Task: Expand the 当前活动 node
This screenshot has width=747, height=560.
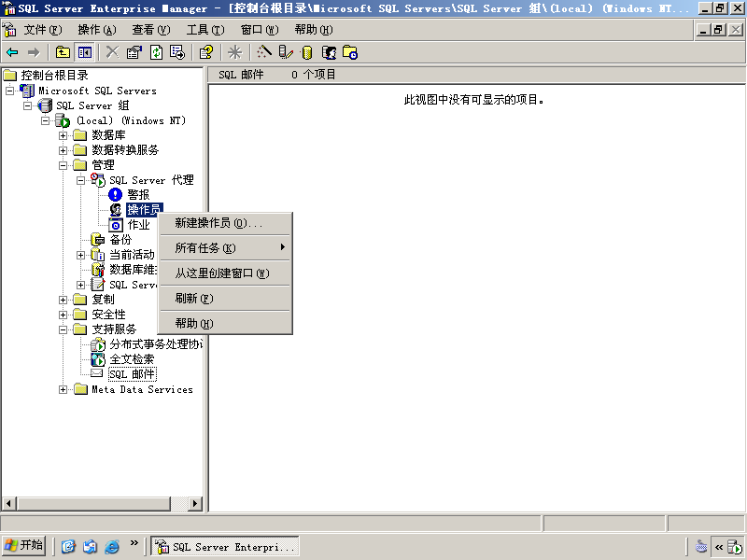Action: [x=81, y=255]
